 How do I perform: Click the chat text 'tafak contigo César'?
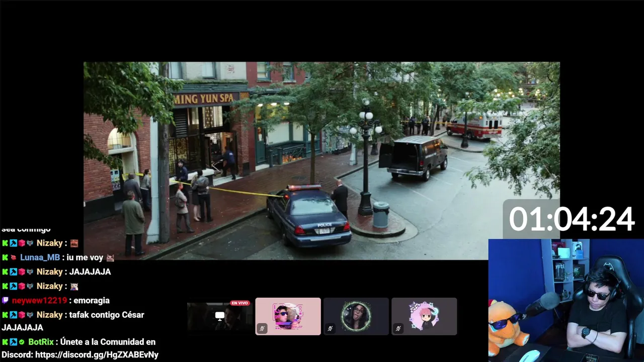pos(107,315)
